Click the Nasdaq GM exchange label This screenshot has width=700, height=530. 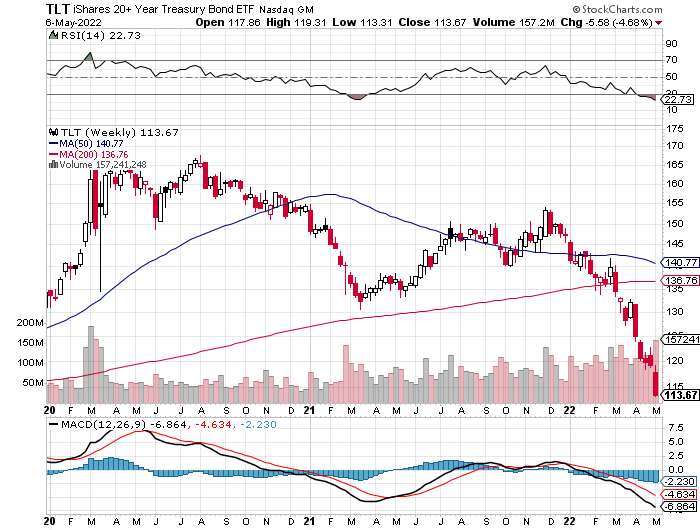click(x=286, y=10)
